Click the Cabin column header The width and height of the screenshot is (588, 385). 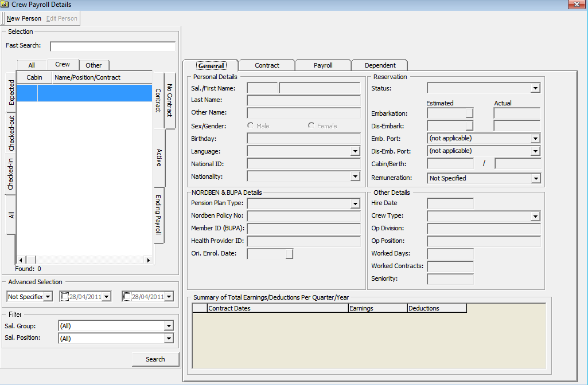point(34,77)
